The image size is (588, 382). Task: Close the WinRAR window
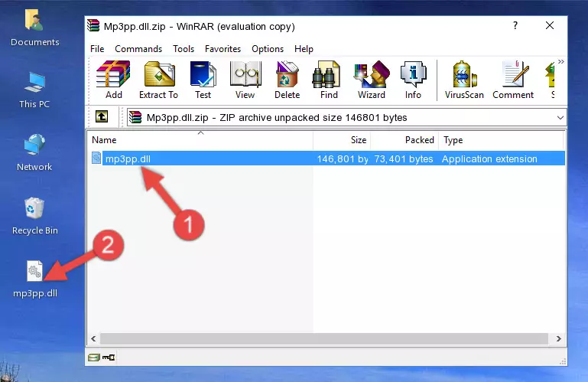[x=549, y=25]
